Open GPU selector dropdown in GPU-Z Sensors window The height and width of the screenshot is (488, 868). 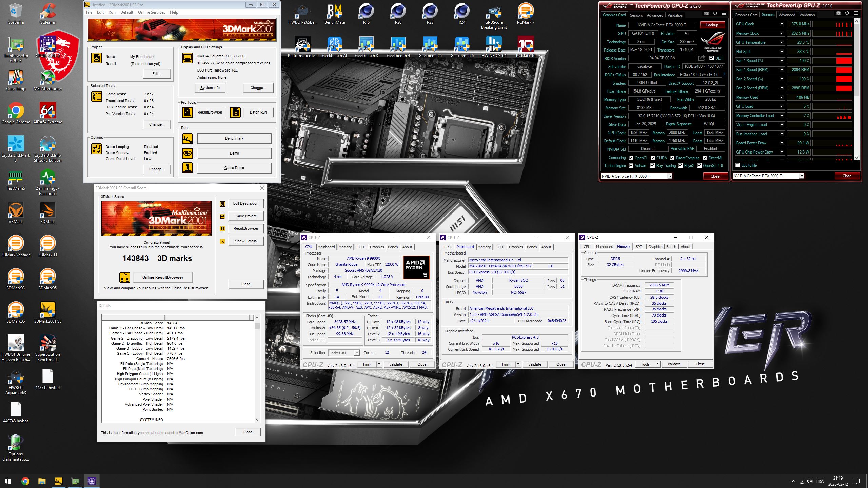click(802, 176)
